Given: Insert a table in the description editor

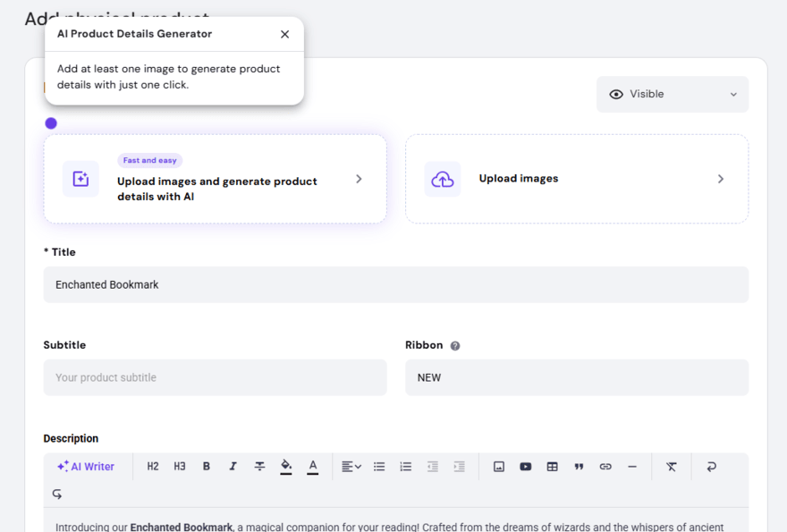Looking at the screenshot, I should pyautogui.click(x=552, y=466).
